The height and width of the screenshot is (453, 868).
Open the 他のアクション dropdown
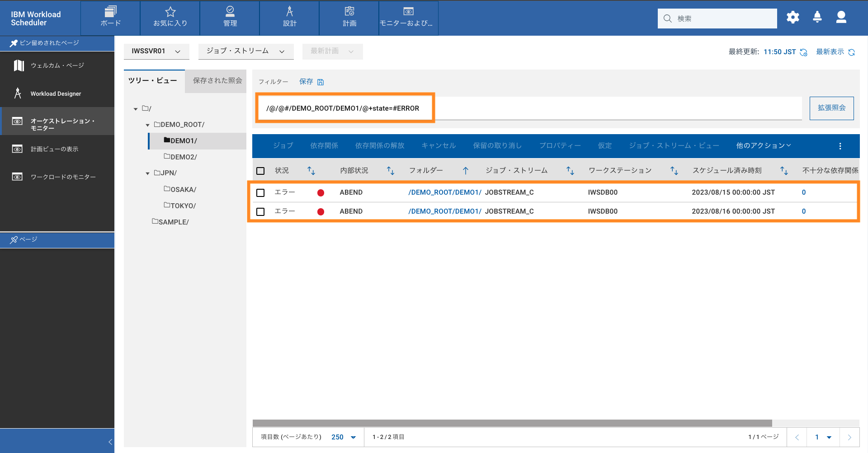[x=764, y=145]
